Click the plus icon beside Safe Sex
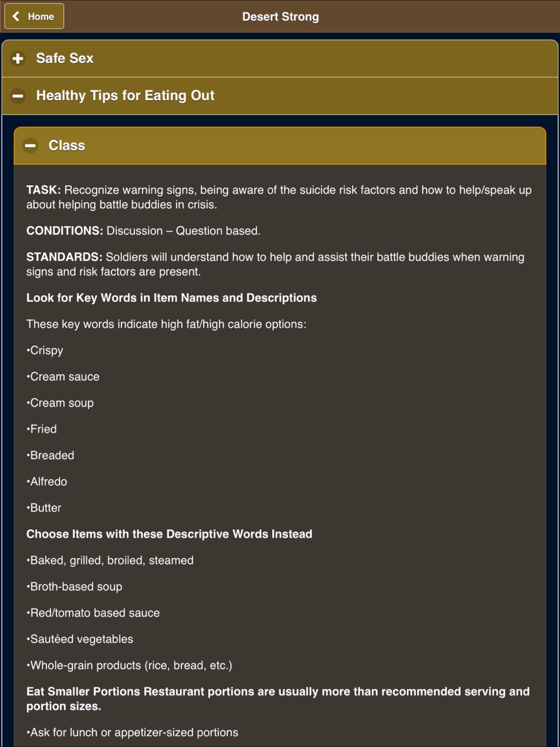 pos(18,58)
